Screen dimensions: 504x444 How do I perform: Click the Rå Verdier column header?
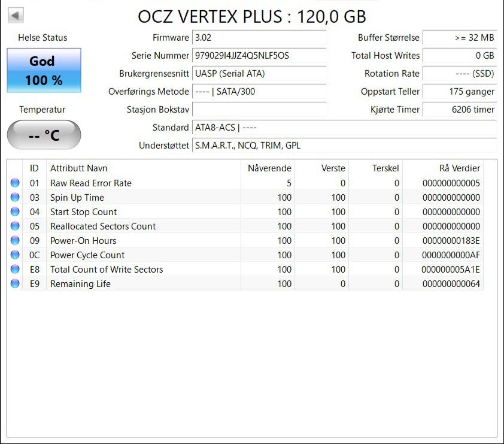[x=443, y=168]
